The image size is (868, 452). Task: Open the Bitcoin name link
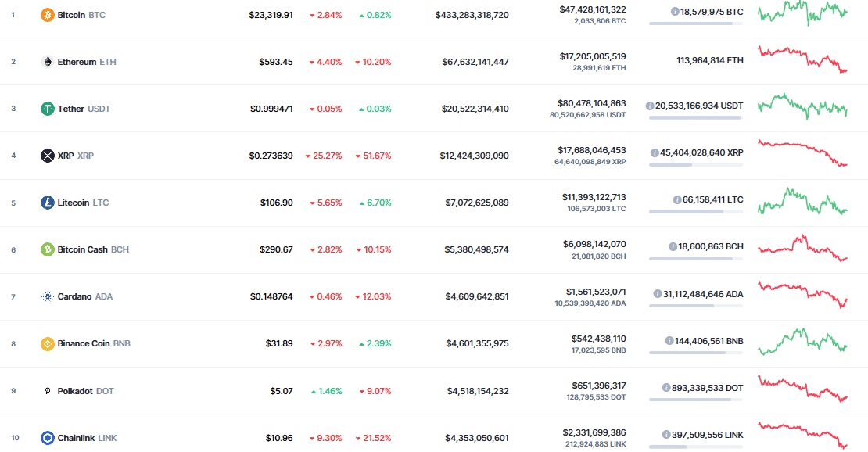click(71, 15)
